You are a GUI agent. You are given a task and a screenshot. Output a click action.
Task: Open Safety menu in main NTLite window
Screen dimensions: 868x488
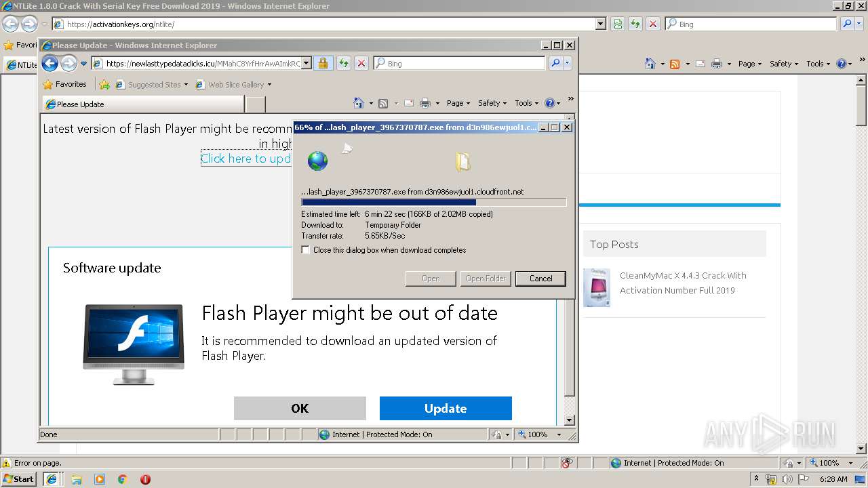pyautogui.click(x=784, y=64)
